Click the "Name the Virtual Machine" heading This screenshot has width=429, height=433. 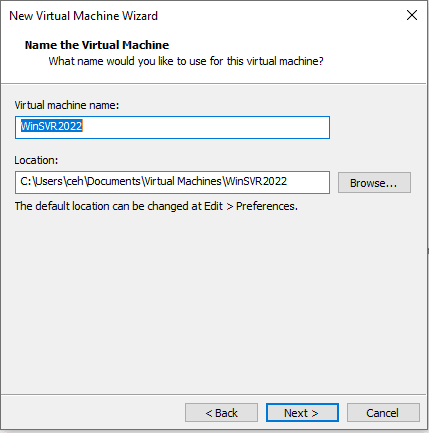coord(97,45)
